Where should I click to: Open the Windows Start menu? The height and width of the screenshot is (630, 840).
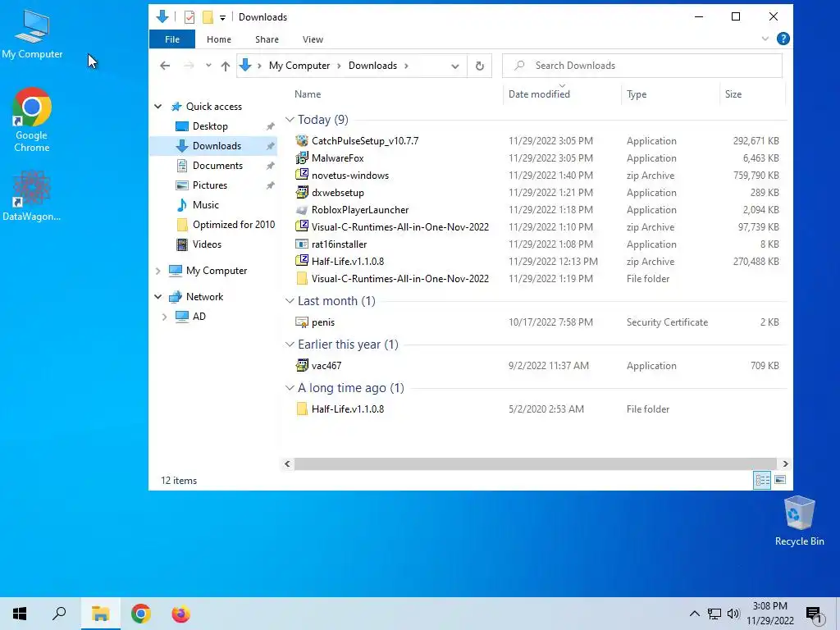[x=20, y=614]
